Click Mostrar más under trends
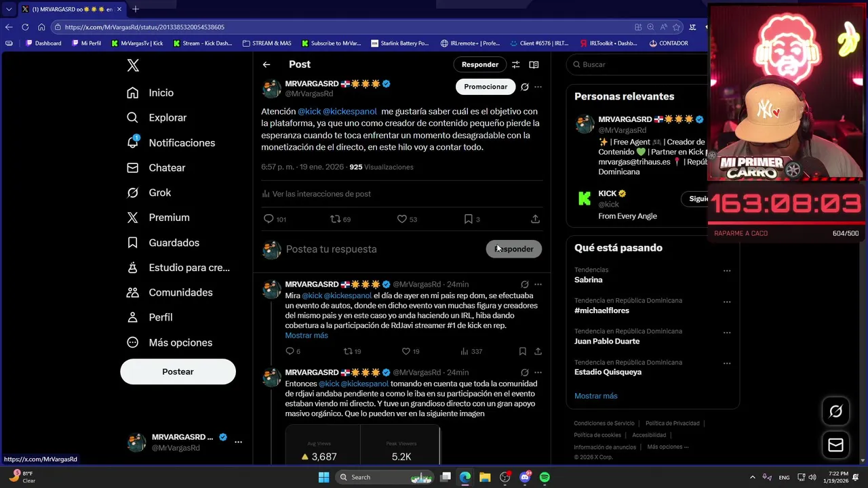868x488 pixels. pyautogui.click(x=595, y=396)
